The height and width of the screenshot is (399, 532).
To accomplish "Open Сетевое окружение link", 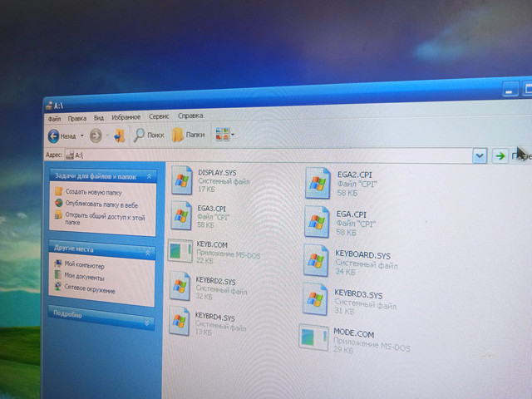I will [x=90, y=288].
